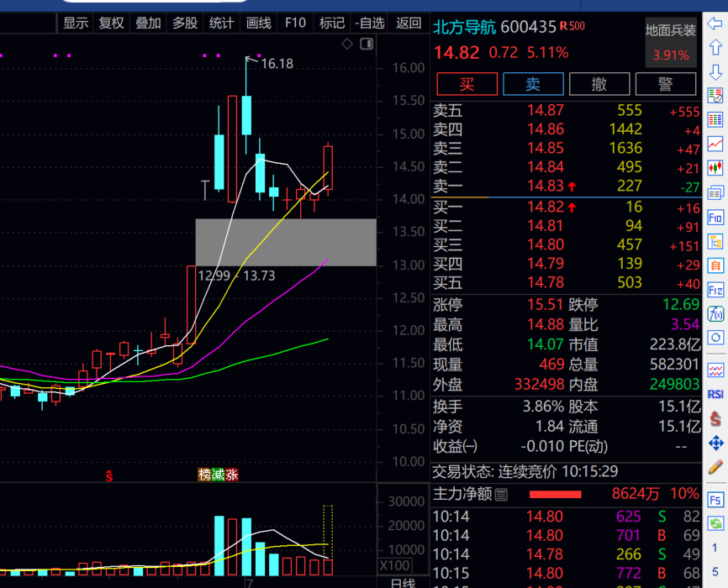Viewport: 728px width, 588px height.
Task: Click the up-arrow previous stock icon
Action: (715, 47)
